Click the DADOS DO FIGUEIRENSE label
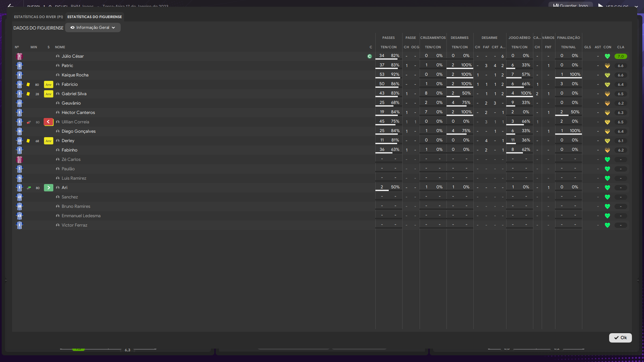This screenshot has height=362, width=644. point(38,28)
